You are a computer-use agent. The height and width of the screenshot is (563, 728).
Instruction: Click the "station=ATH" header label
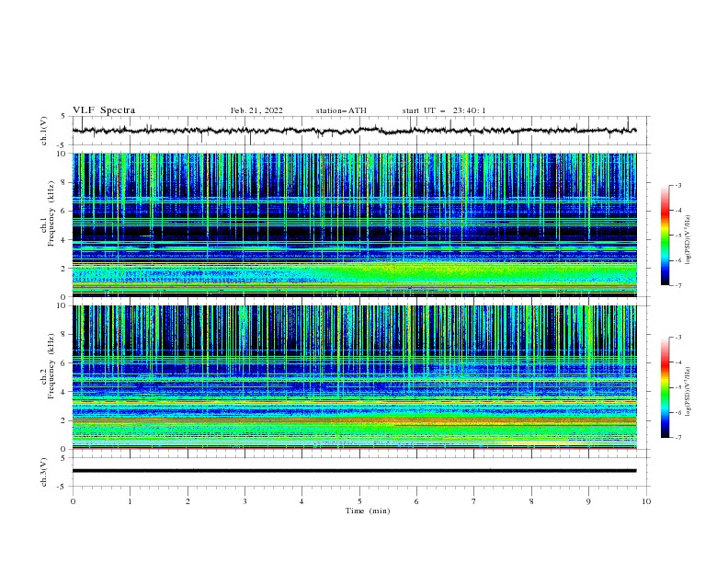(x=341, y=110)
